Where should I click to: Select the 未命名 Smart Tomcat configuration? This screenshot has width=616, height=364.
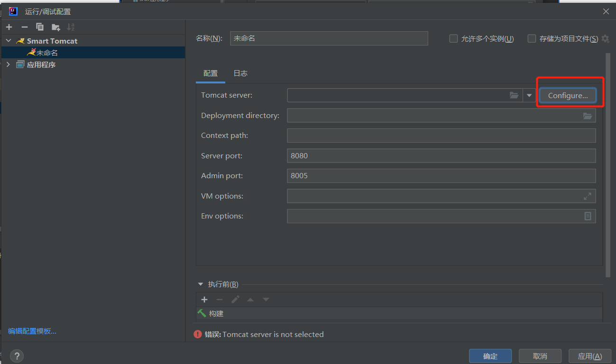[x=93, y=53]
